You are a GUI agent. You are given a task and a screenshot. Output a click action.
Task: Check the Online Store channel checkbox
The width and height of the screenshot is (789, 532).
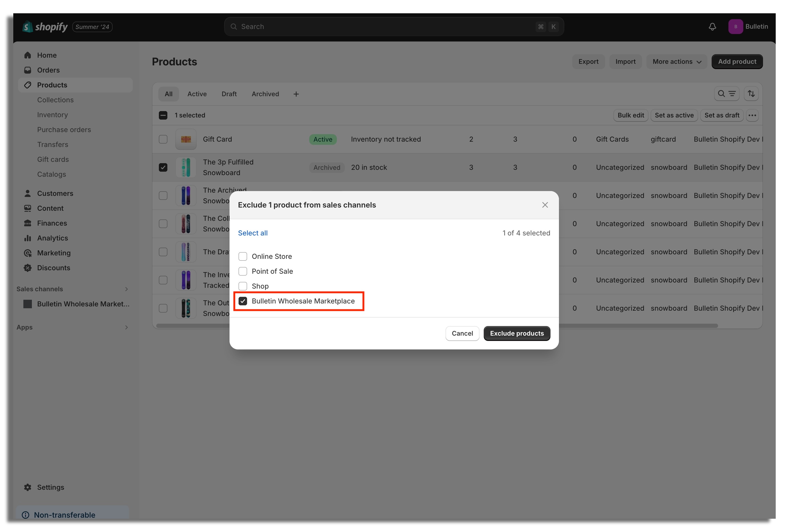[x=243, y=256]
